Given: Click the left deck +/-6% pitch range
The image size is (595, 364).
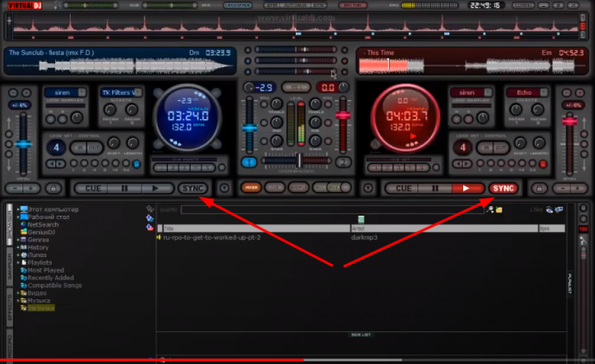Looking at the screenshot, I should (20, 105).
